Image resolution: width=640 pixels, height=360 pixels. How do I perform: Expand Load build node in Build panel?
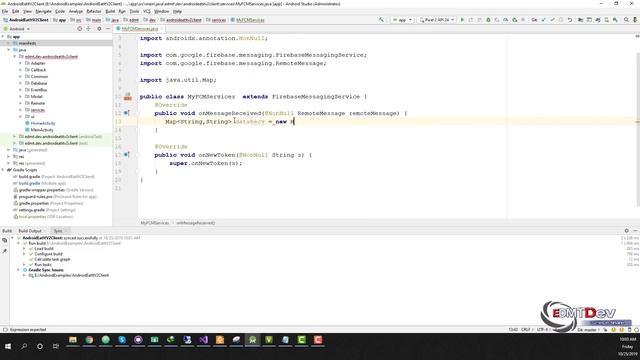click(24, 249)
